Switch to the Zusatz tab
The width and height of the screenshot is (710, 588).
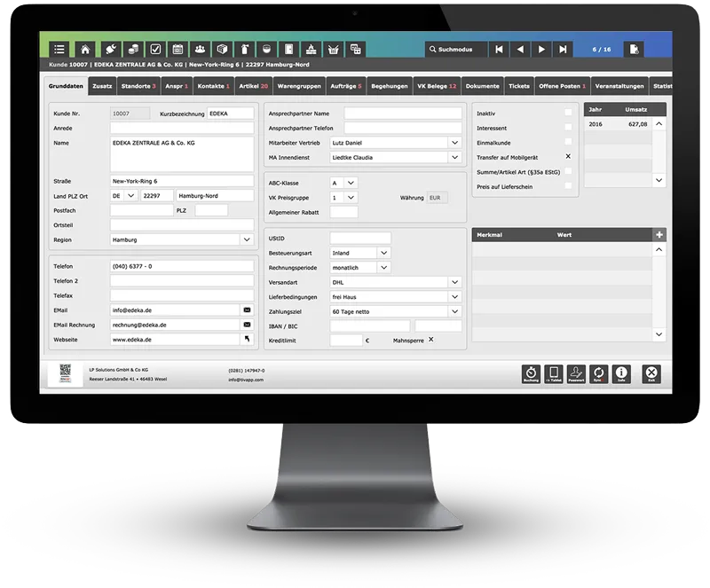tap(102, 86)
